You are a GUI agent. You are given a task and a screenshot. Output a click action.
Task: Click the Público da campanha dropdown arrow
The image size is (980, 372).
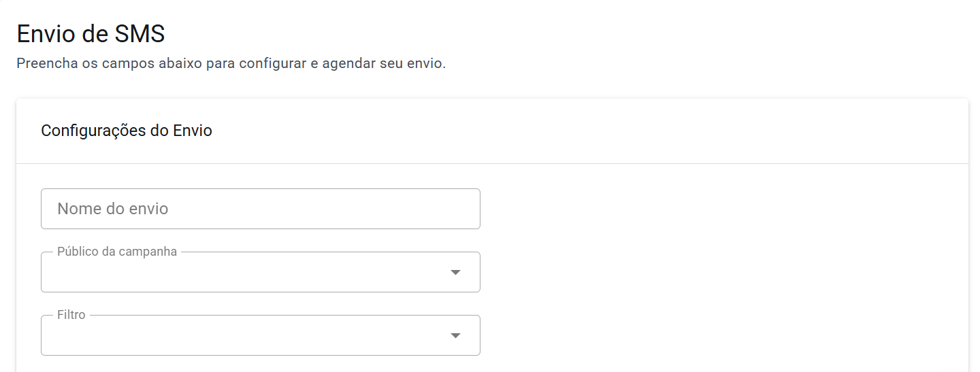coord(455,273)
